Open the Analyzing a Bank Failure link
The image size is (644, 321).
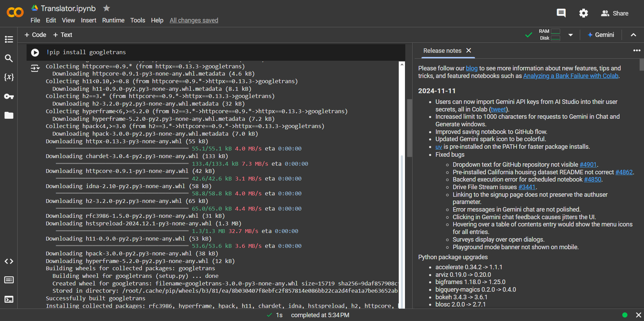click(x=571, y=76)
